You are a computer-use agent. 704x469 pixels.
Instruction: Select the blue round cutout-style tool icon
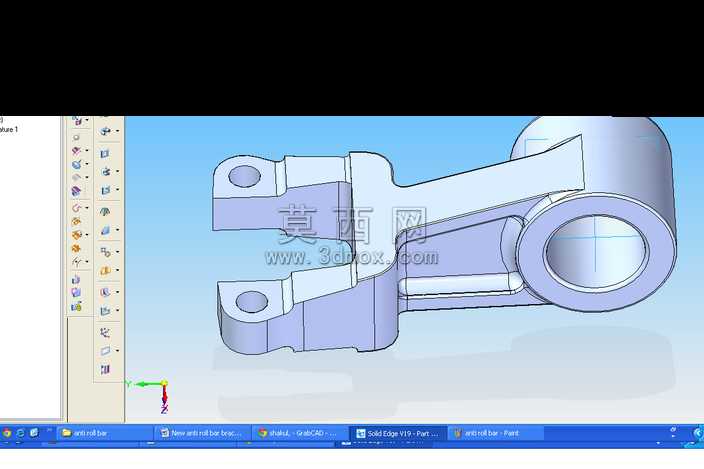click(x=76, y=164)
